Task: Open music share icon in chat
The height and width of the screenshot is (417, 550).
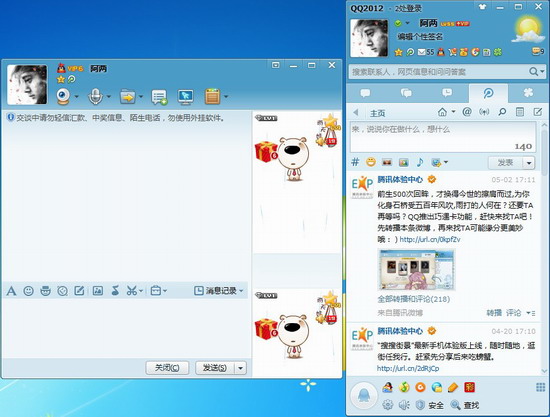Action: tap(115, 291)
